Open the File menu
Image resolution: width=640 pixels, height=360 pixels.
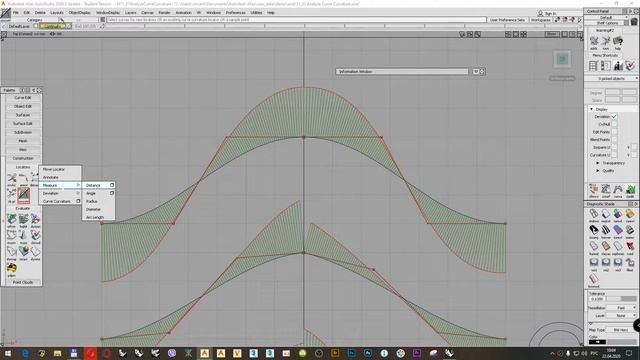coord(16,13)
